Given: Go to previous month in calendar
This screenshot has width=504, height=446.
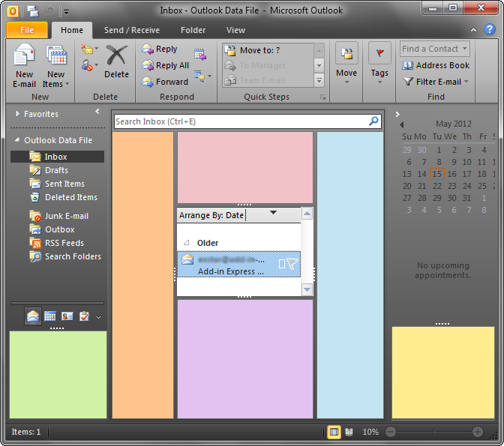Looking at the screenshot, I should click(402, 124).
